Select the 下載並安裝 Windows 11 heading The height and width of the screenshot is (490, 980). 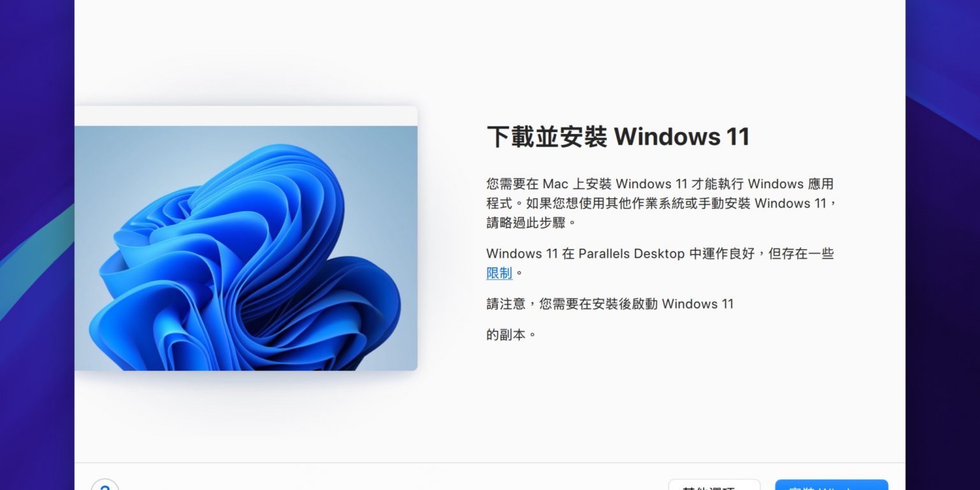point(618,137)
